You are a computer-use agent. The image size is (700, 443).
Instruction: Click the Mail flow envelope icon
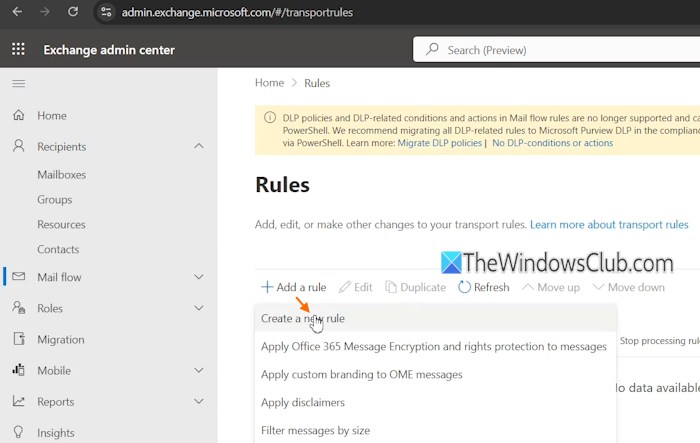pos(19,276)
